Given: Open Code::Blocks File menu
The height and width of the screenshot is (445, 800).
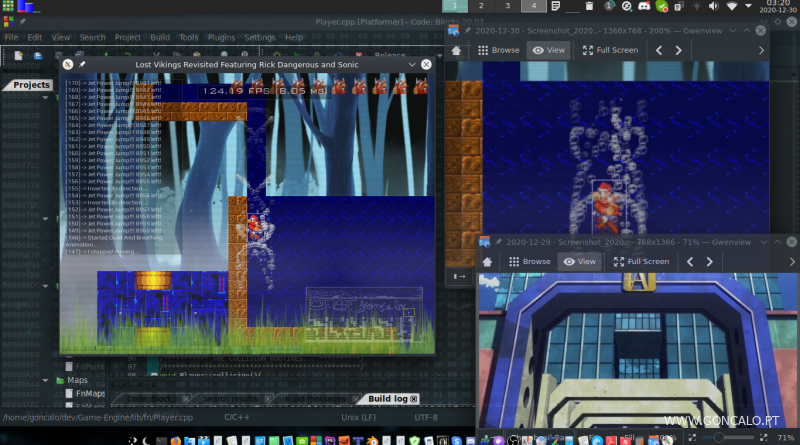Looking at the screenshot, I should (11, 37).
